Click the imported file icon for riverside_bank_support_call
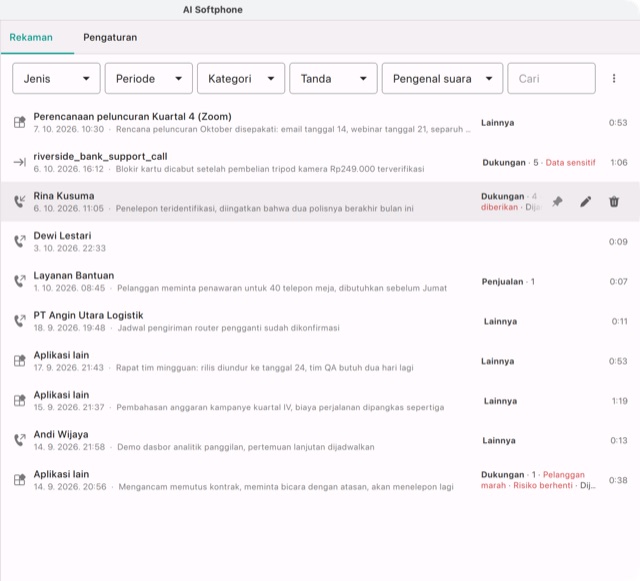The height and width of the screenshot is (581, 640). [20, 163]
